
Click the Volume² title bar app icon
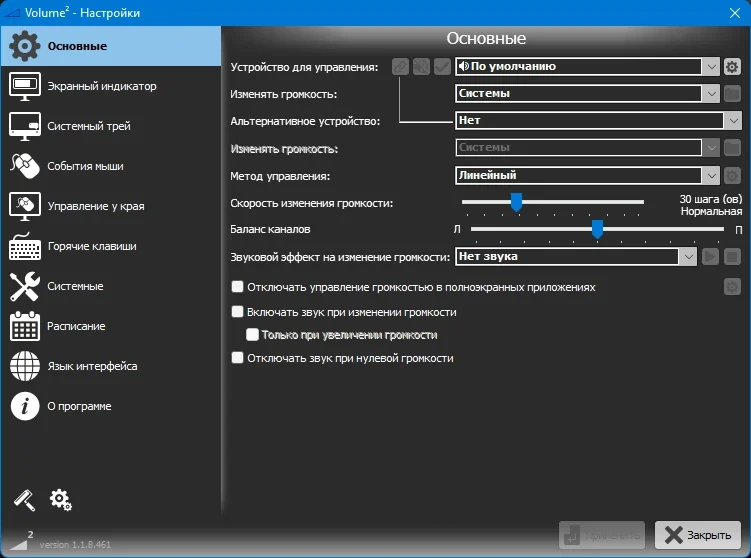[12, 13]
